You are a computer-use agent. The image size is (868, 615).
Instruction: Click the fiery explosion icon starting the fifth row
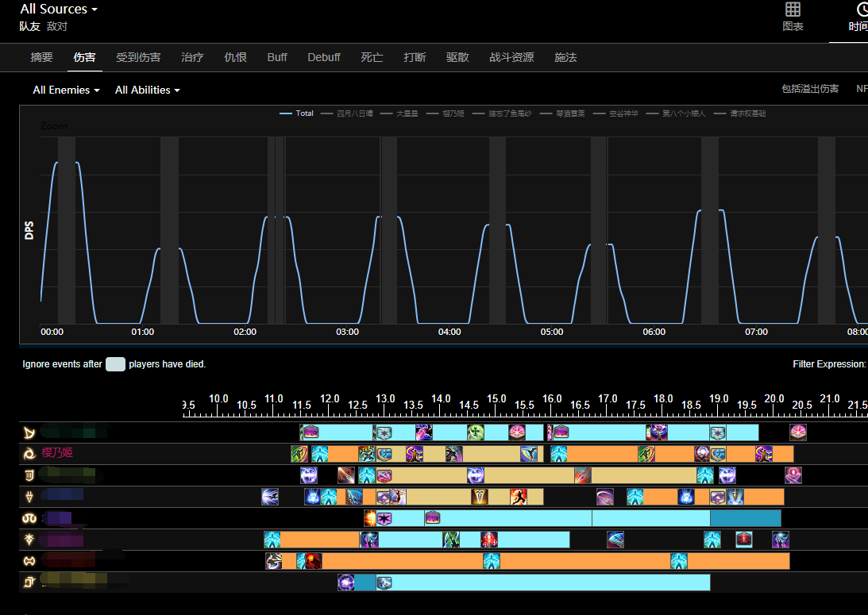point(372,518)
